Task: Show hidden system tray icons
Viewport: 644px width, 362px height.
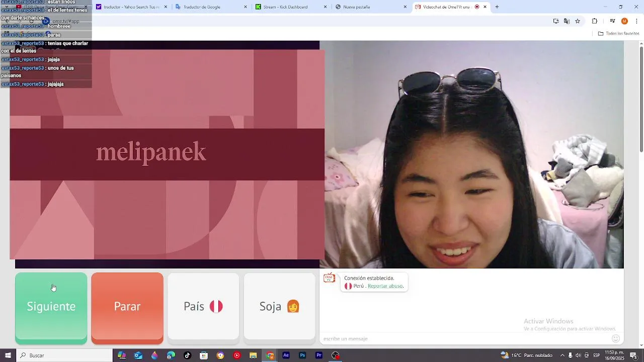Action: [562, 355]
